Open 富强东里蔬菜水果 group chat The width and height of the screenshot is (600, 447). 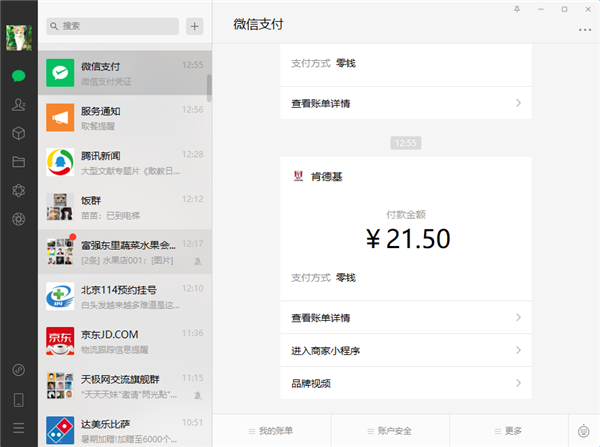click(x=125, y=251)
